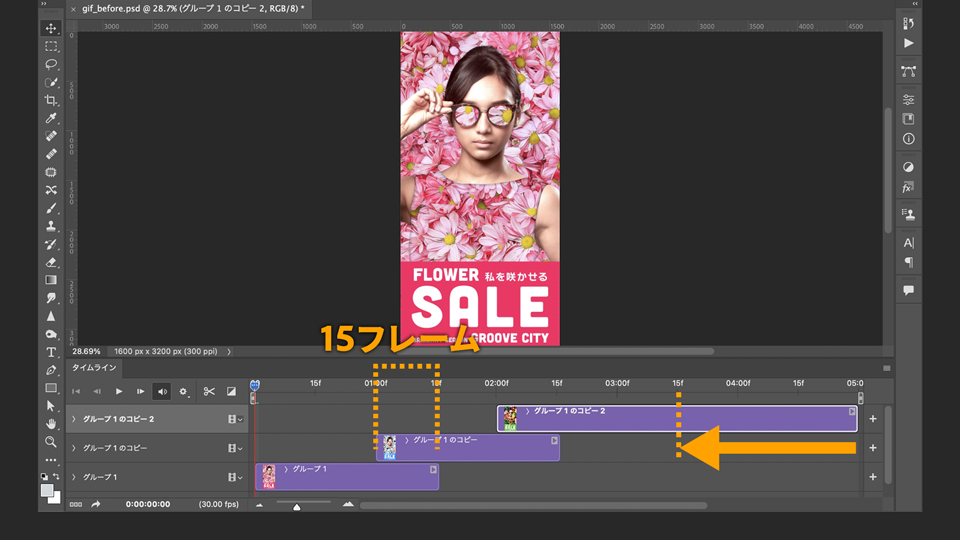Open the Edit Toolbar ellipsis menu
Image resolution: width=960 pixels, height=540 pixels.
pyautogui.click(x=51, y=459)
